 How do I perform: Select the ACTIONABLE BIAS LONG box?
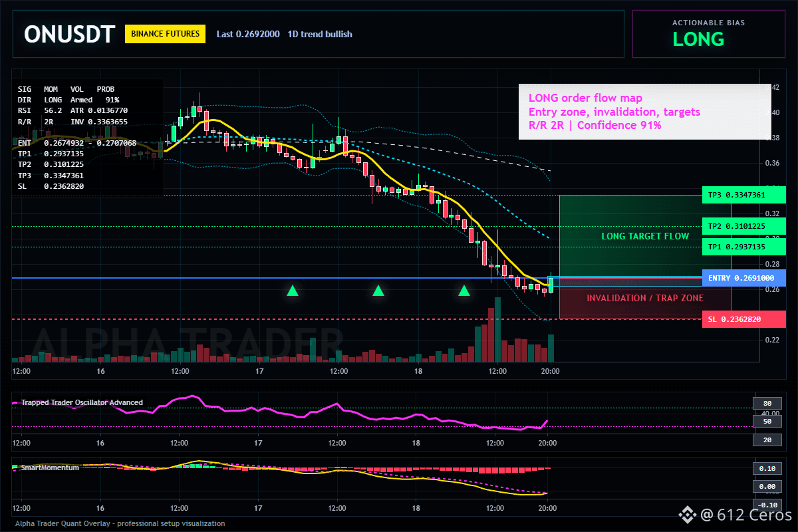(708, 34)
